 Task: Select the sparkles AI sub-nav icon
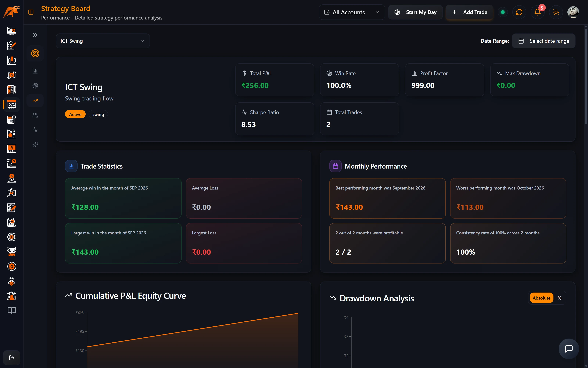click(x=35, y=145)
